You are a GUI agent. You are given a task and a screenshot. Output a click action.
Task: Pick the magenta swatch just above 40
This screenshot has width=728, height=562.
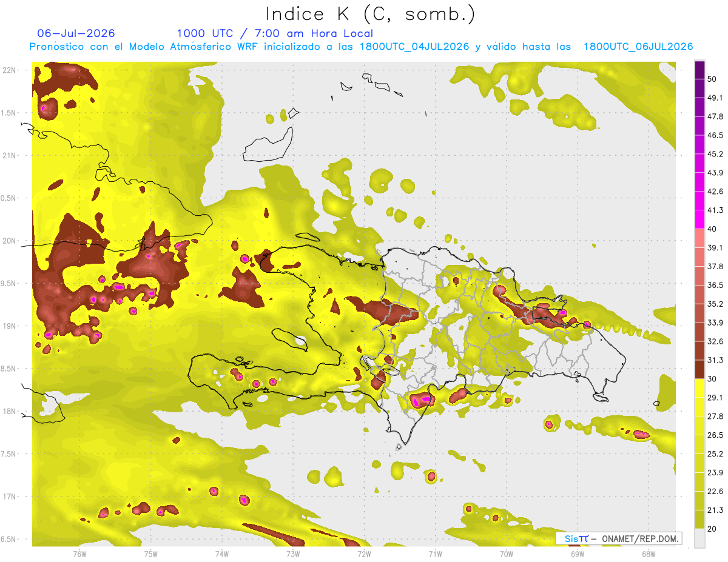click(699, 219)
